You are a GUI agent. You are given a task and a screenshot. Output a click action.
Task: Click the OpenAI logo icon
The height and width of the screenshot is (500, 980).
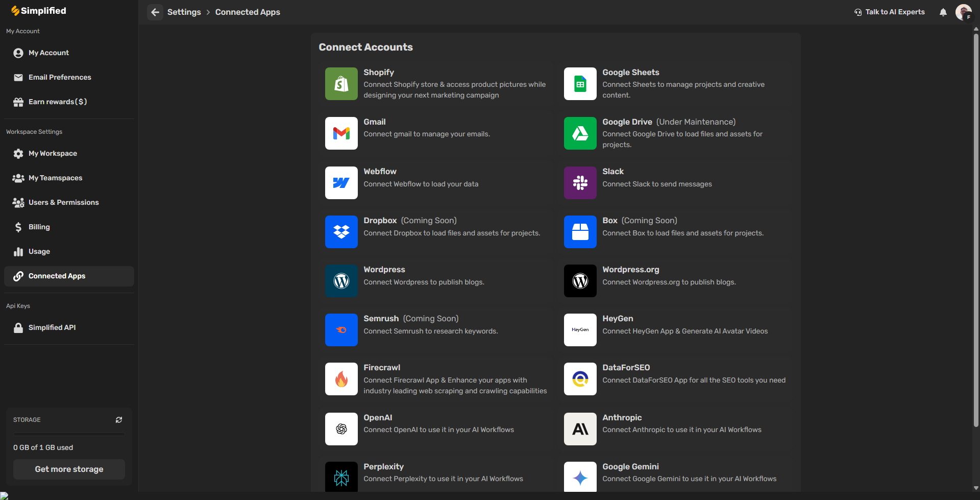[341, 429]
